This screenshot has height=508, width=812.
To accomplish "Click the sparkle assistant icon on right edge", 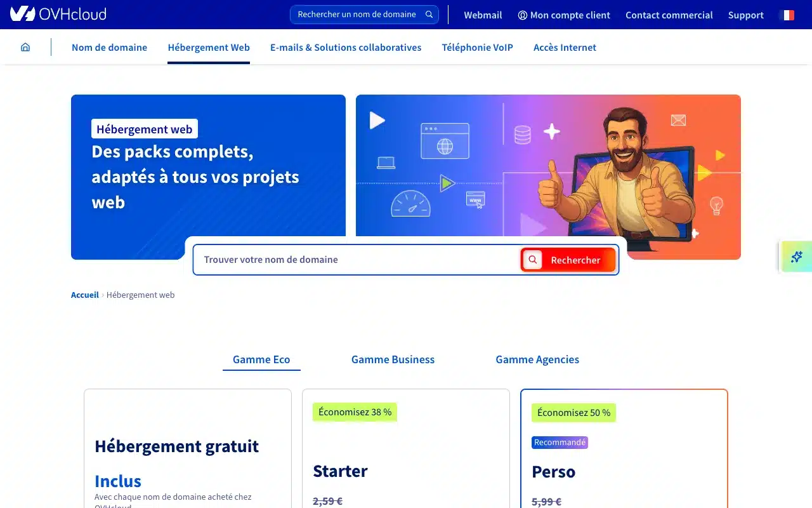I will 797,257.
